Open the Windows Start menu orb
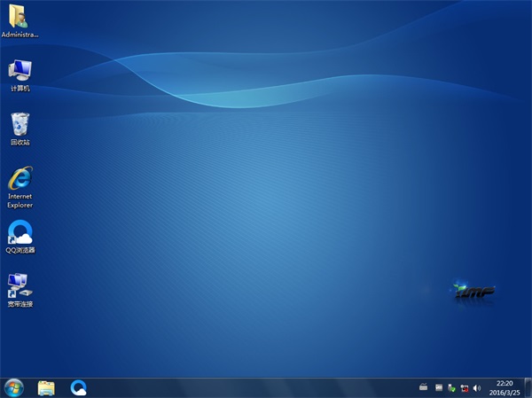Screen dimensions: 532x398 tap(13, 387)
